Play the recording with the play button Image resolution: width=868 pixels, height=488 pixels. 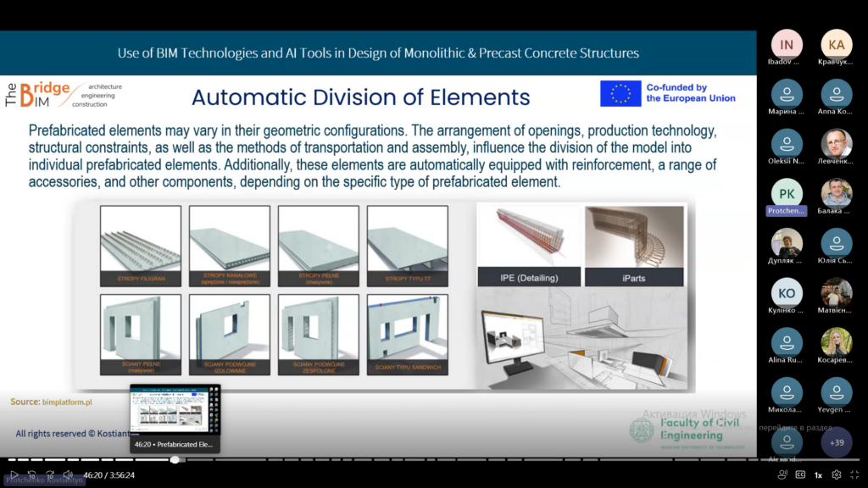(14, 475)
